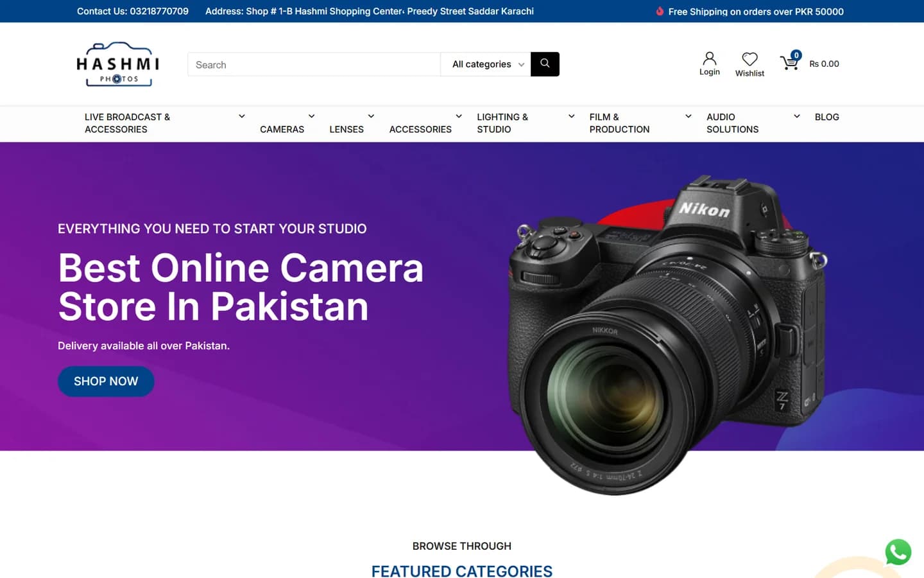Click the Browse Through label
The image size is (924, 578).
pyautogui.click(x=462, y=546)
